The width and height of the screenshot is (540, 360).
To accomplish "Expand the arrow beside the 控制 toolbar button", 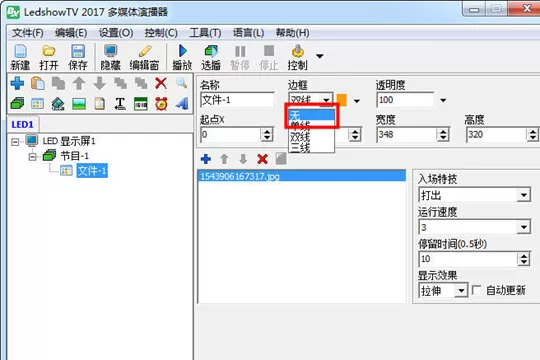I will pyautogui.click(x=320, y=56).
